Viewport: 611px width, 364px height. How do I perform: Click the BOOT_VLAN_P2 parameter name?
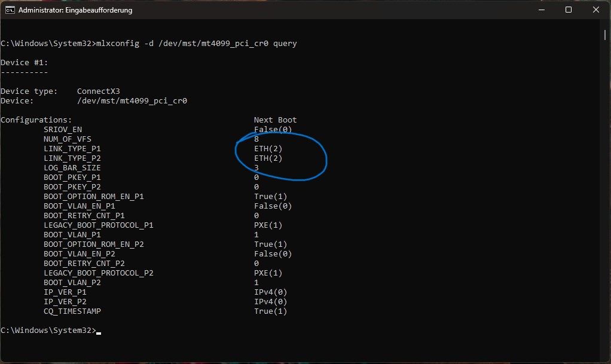pos(72,282)
